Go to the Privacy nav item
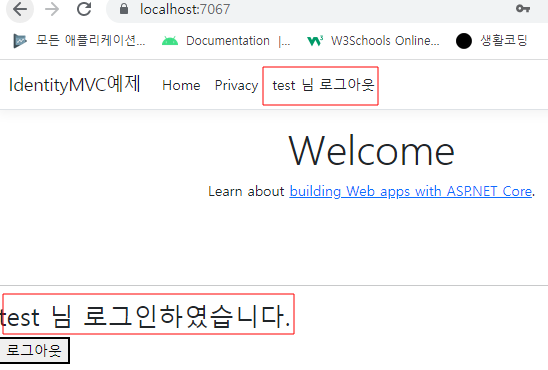 tap(236, 85)
